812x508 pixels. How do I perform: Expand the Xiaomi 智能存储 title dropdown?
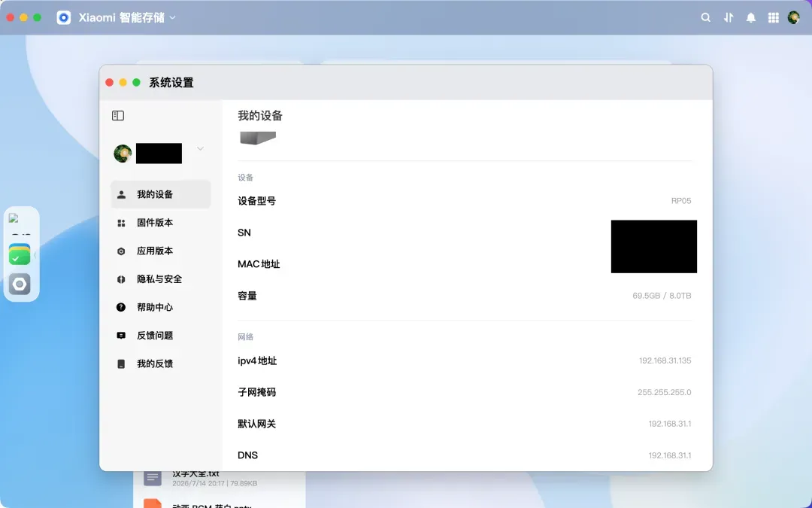172,17
